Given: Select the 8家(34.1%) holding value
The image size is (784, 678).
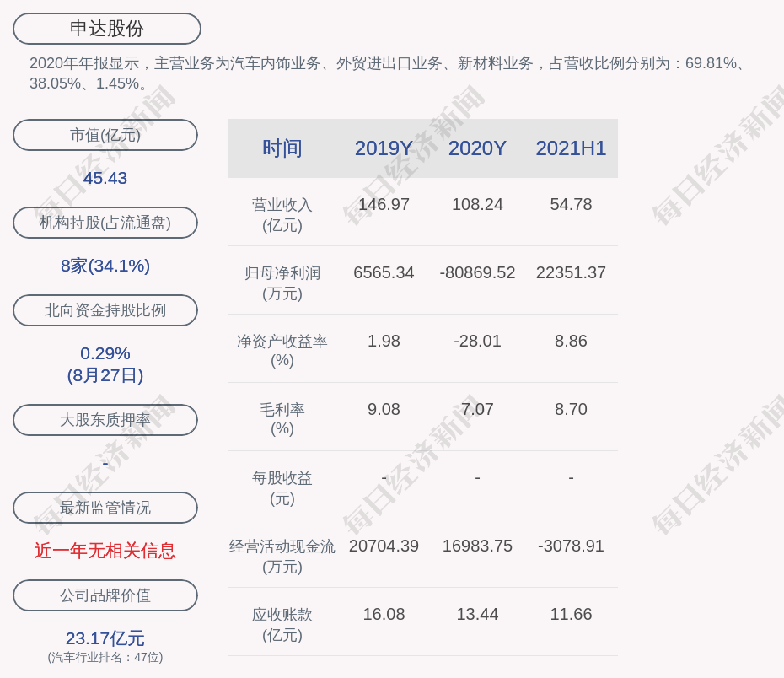Looking at the screenshot, I should pyautogui.click(x=105, y=266).
